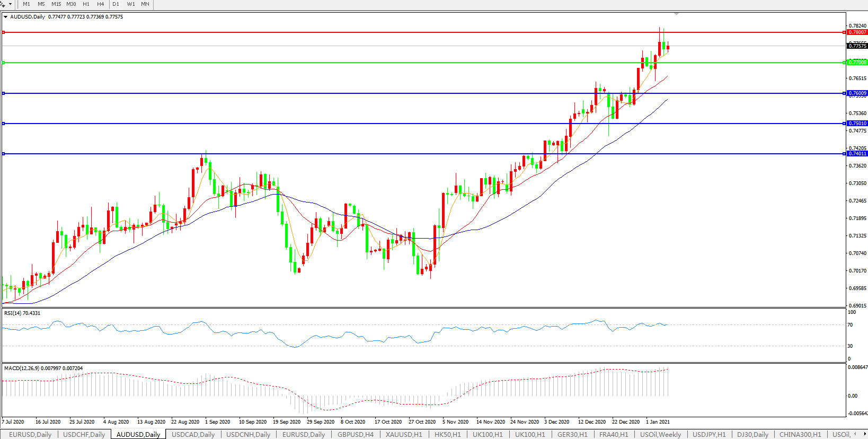The image size is (868, 439).
Task: Switch timeframe to M1
Action: 26,4
